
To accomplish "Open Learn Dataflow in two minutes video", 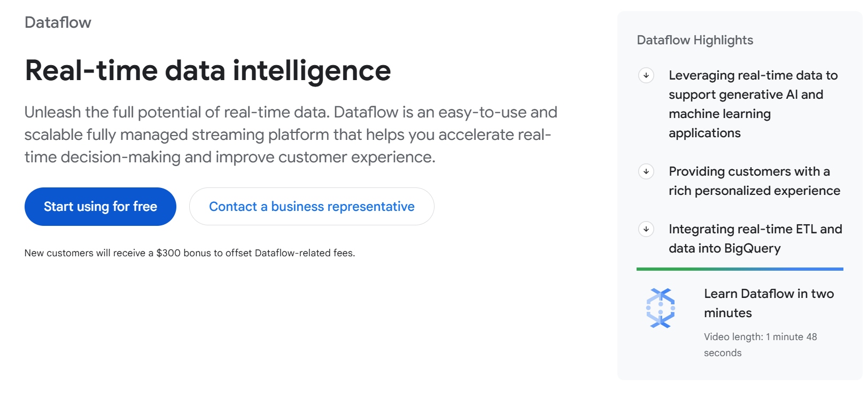I will (x=769, y=303).
